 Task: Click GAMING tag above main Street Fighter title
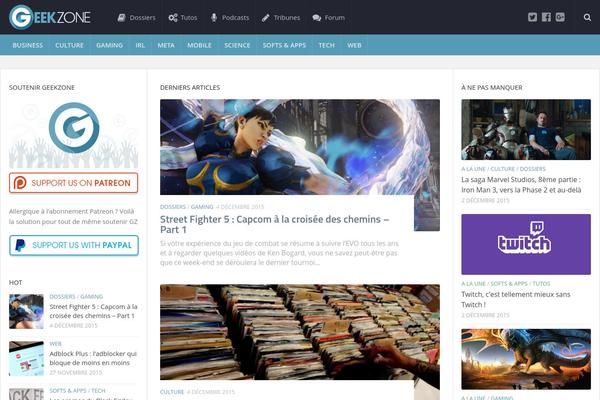click(x=202, y=207)
